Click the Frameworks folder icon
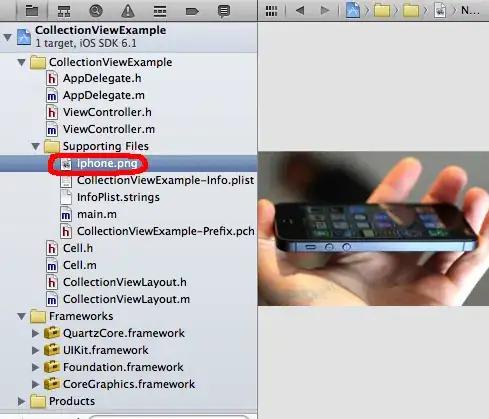The height and width of the screenshot is (419, 489). point(38,316)
